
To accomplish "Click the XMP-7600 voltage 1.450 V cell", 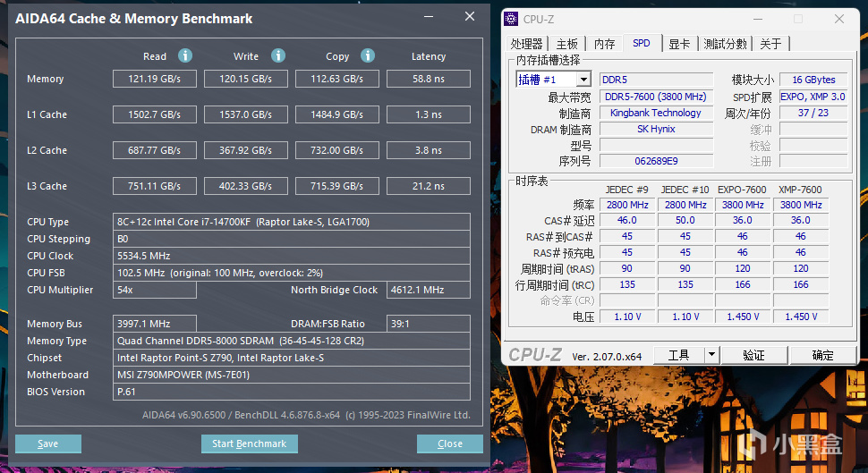I will (801, 317).
